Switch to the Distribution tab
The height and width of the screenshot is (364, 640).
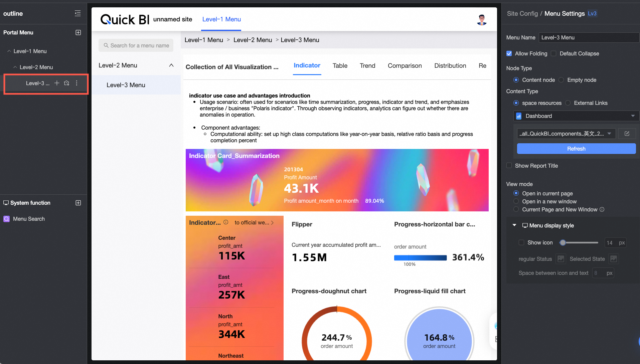(450, 66)
